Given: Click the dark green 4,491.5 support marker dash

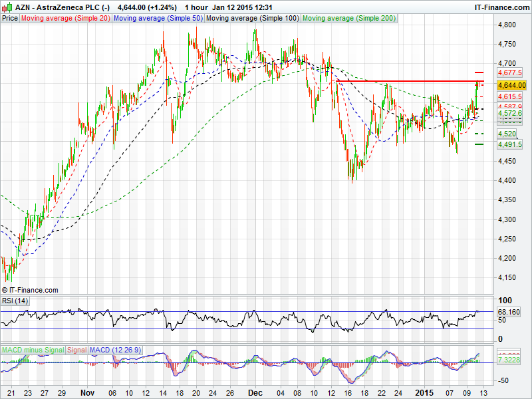Looking at the screenshot, I should 479,144.
